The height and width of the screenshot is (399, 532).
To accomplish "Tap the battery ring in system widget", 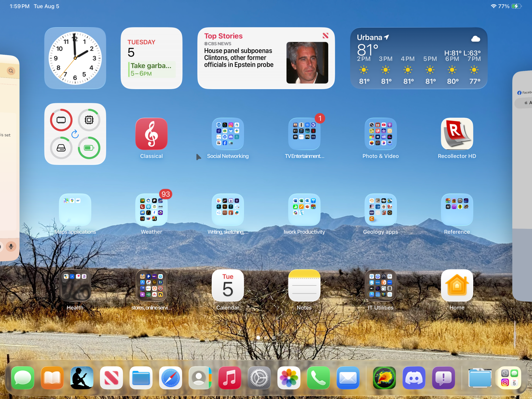I will 89,148.
